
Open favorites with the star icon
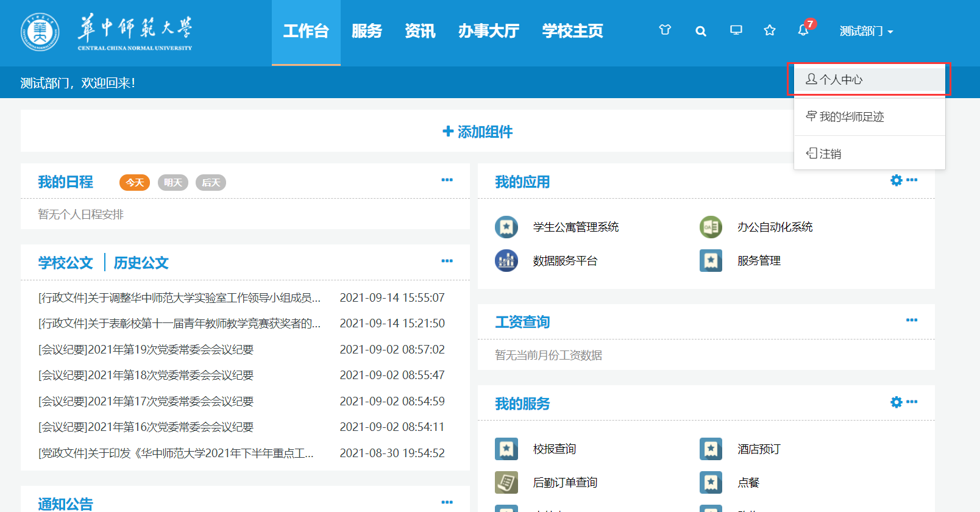click(770, 30)
